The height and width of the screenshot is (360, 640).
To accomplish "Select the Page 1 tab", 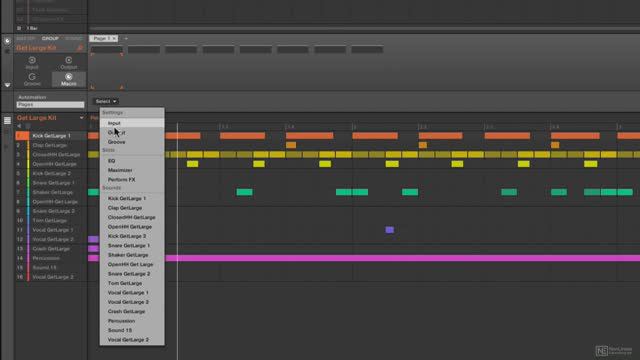I will tap(103, 38).
